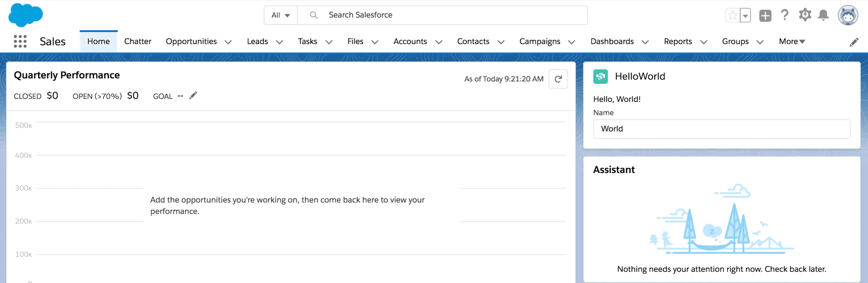The width and height of the screenshot is (868, 283).
Task: Open the notifications bell
Action: coord(823,15)
